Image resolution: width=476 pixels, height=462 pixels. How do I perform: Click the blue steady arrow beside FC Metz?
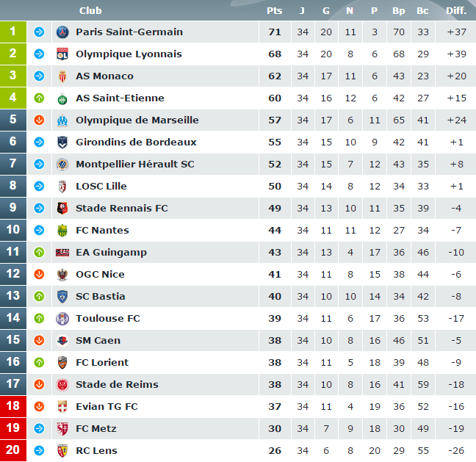point(39,429)
